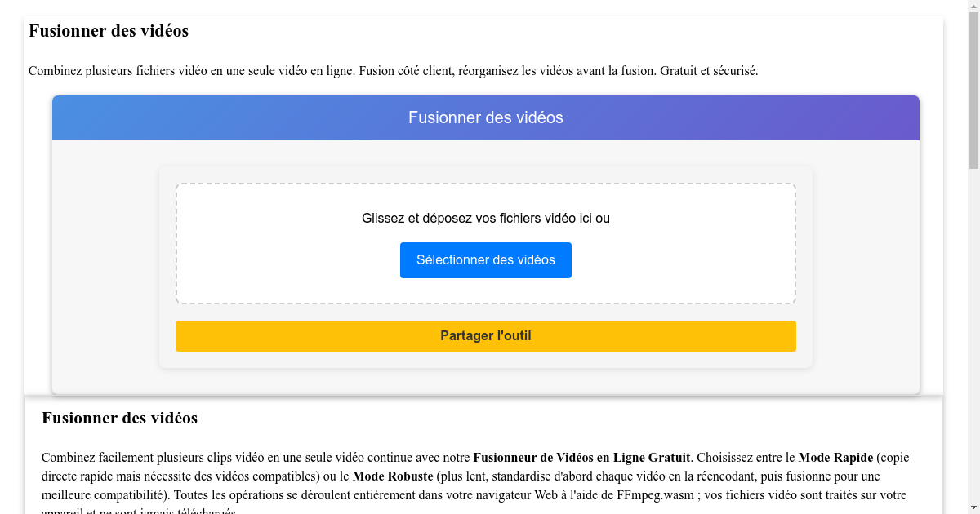Click the scrollbar down arrow
Screen dimensions: 980x514
[x=974, y=507]
